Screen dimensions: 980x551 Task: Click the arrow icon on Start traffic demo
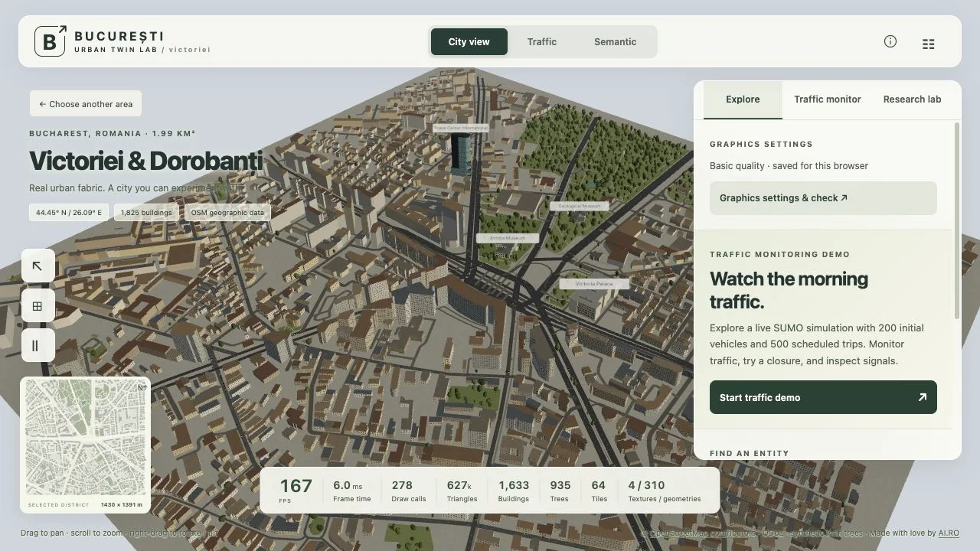pos(922,397)
